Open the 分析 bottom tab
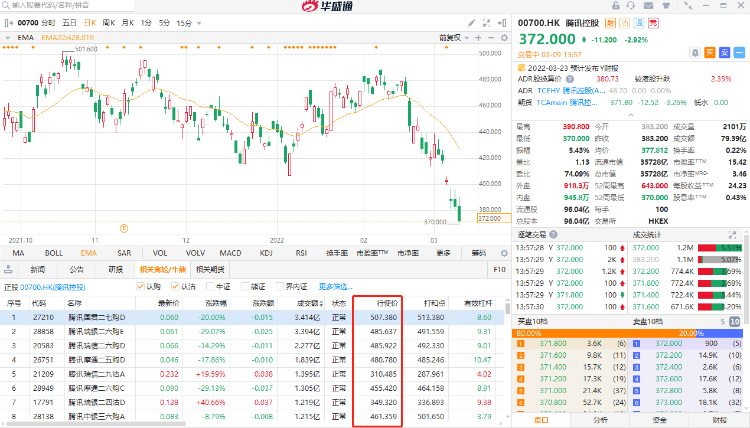Viewport: 750px width, 428px height. coord(601,420)
